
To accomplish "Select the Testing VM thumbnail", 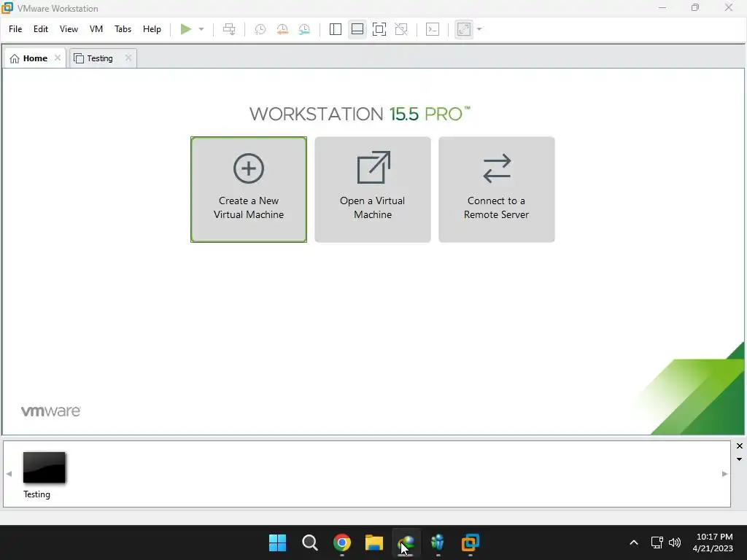I will click(44, 467).
